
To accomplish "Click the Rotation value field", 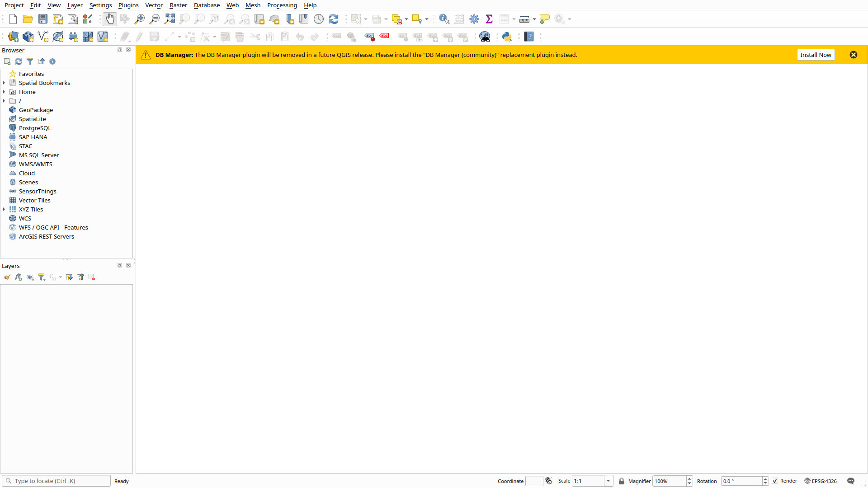I will 741,481.
